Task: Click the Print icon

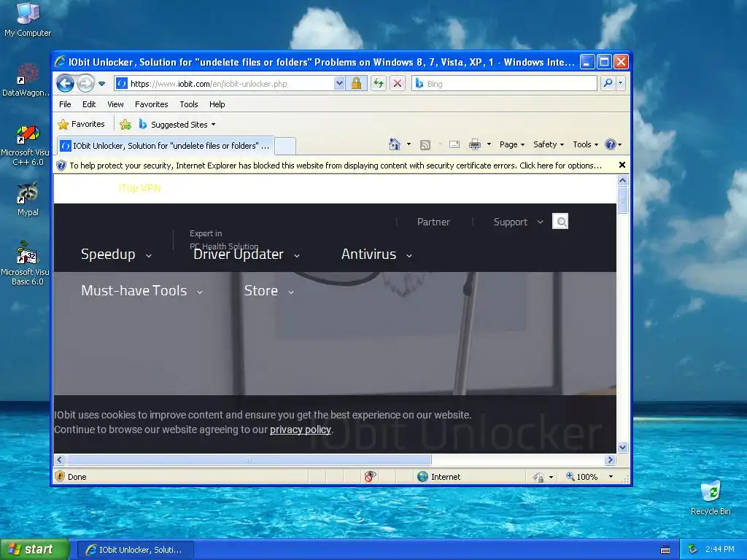Action: click(474, 145)
